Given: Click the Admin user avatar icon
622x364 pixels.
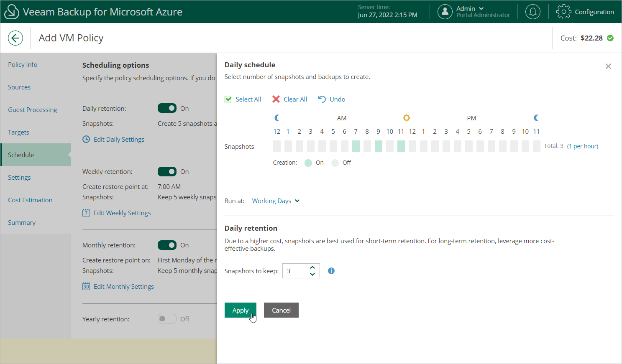Looking at the screenshot, I should click(445, 12).
